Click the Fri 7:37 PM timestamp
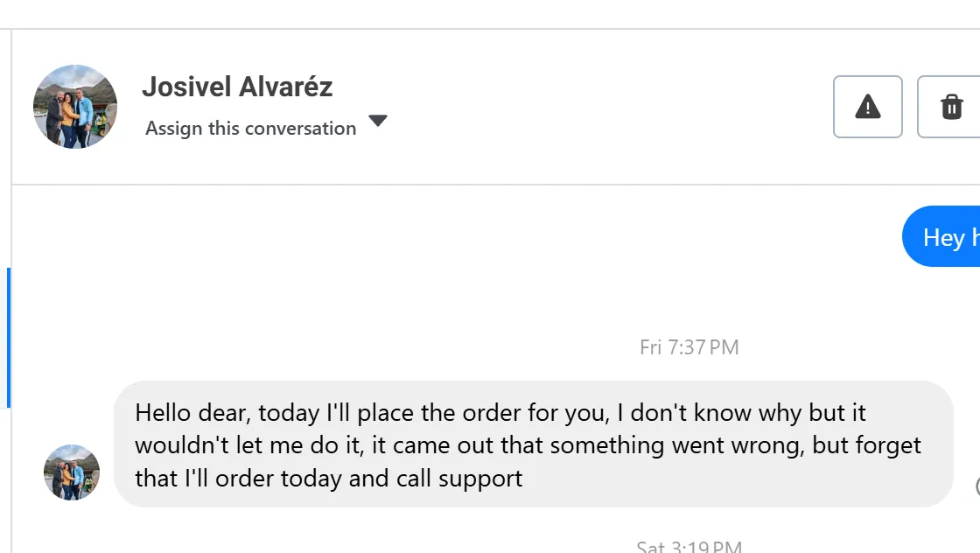The width and height of the screenshot is (980, 553). click(x=689, y=347)
